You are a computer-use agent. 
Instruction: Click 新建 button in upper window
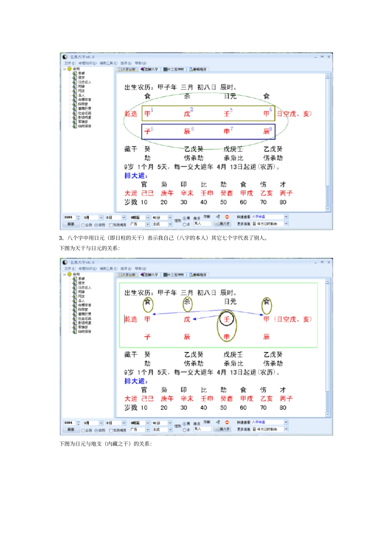[71, 224]
